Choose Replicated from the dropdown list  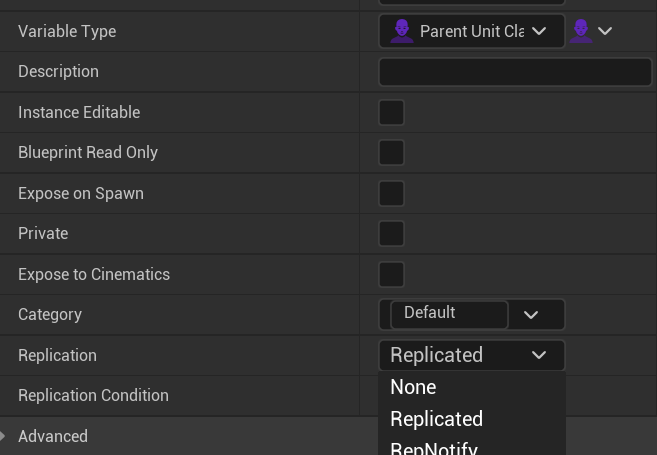pos(436,419)
